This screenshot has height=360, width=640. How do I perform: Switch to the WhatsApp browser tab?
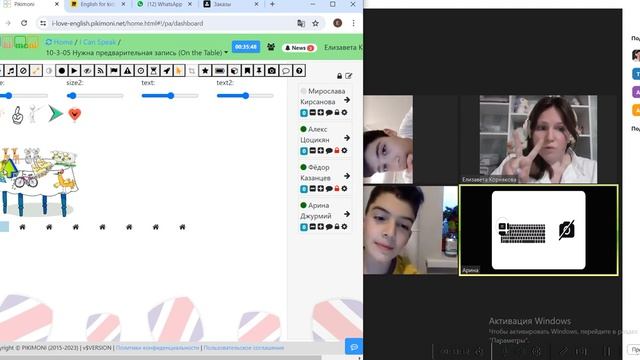[x=164, y=4]
